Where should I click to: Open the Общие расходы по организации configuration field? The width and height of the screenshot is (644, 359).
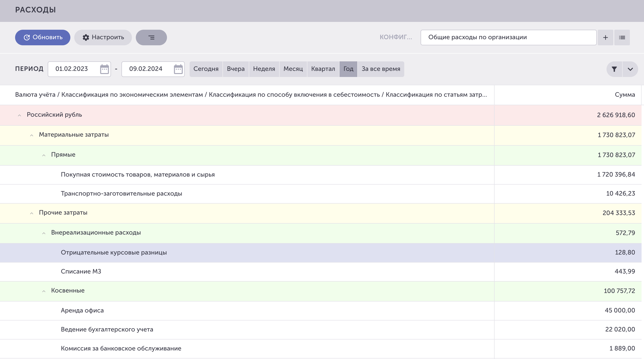pyautogui.click(x=508, y=38)
